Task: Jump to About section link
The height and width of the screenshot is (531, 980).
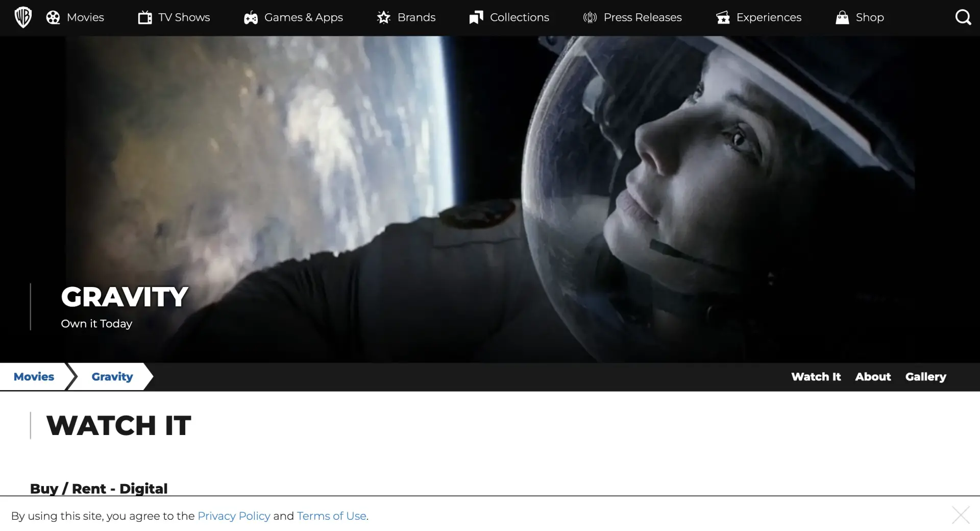Action: 873,377
